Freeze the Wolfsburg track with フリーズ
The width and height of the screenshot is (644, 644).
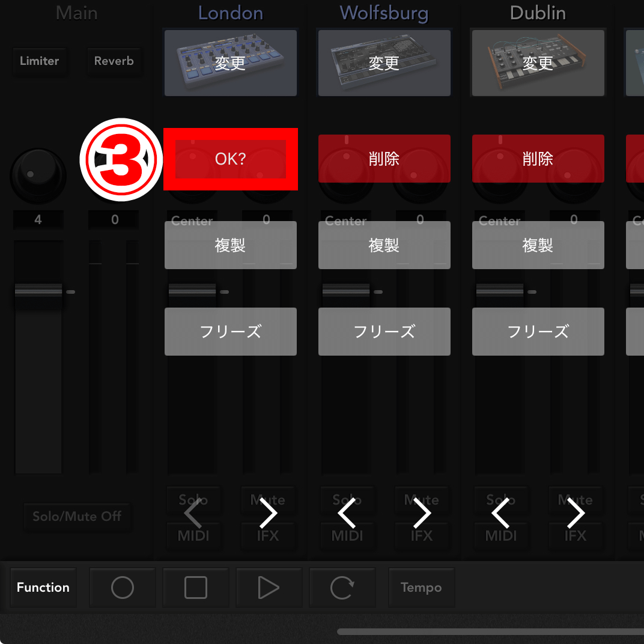point(384,332)
